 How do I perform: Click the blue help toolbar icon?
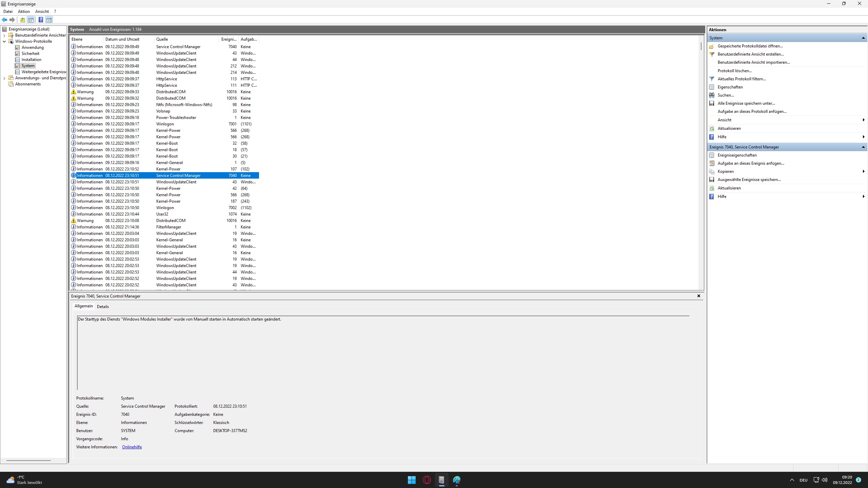[41, 20]
